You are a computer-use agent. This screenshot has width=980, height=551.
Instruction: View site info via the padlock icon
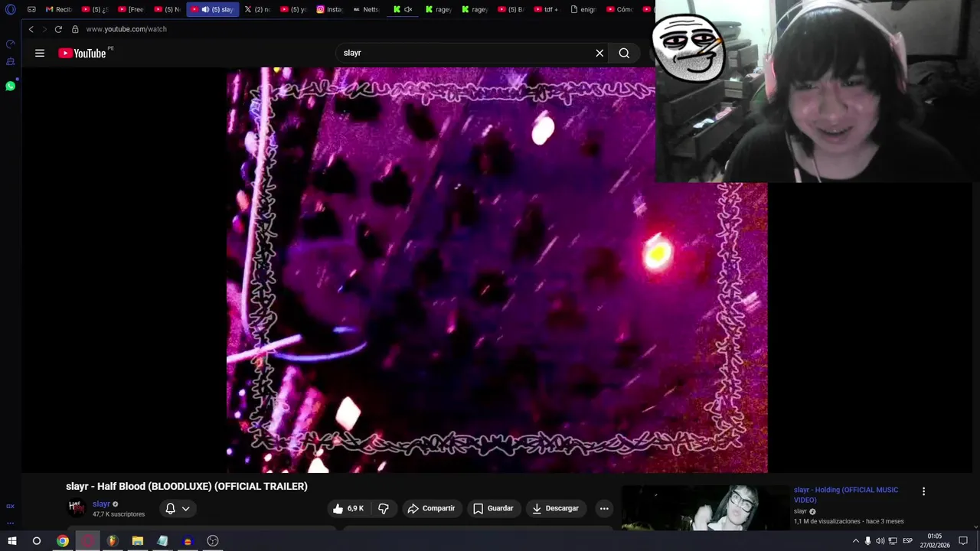[75, 29]
